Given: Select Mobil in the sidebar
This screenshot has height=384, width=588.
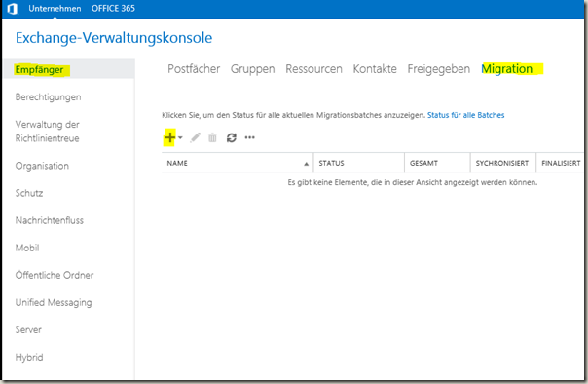Looking at the screenshot, I should point(27,248).
